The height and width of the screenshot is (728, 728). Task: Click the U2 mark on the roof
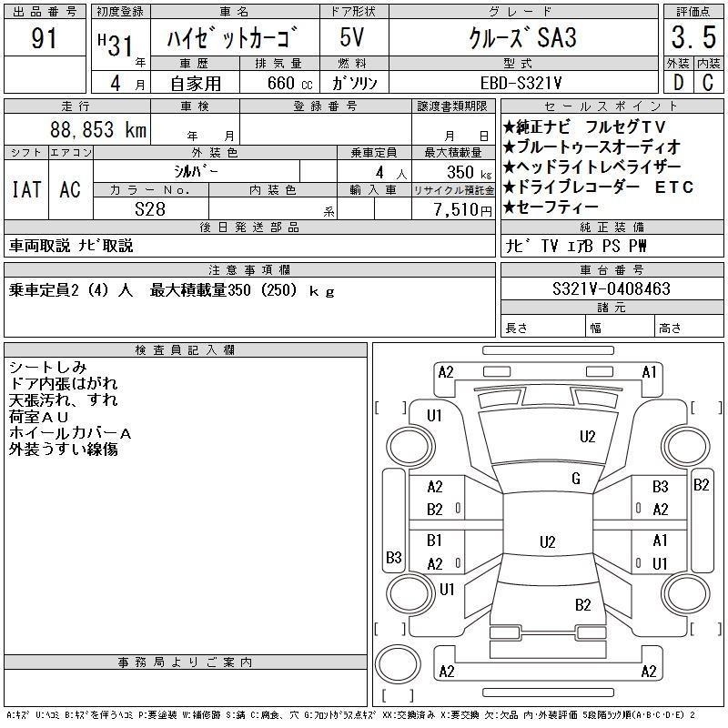548,541
